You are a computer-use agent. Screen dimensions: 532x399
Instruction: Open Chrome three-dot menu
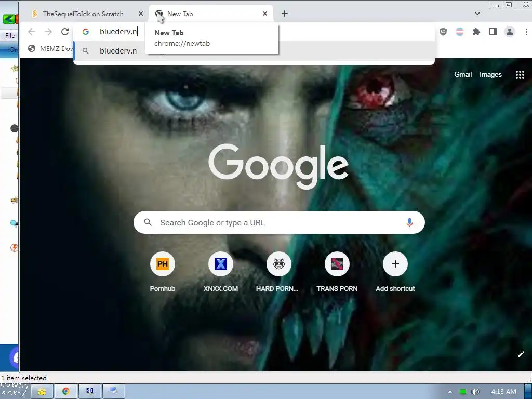(x=526, y=32)
